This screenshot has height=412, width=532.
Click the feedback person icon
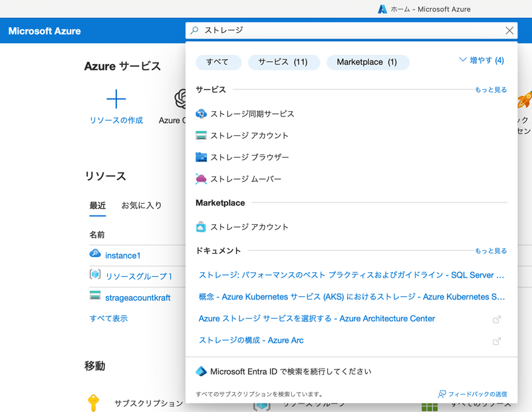click(x=442, y=394)
